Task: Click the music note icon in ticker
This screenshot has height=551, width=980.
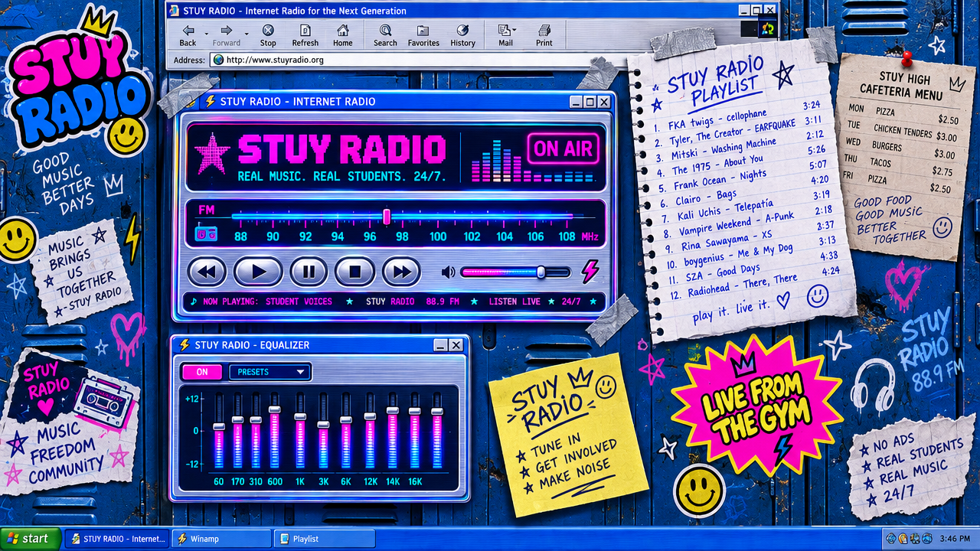Action: [194, 302]
